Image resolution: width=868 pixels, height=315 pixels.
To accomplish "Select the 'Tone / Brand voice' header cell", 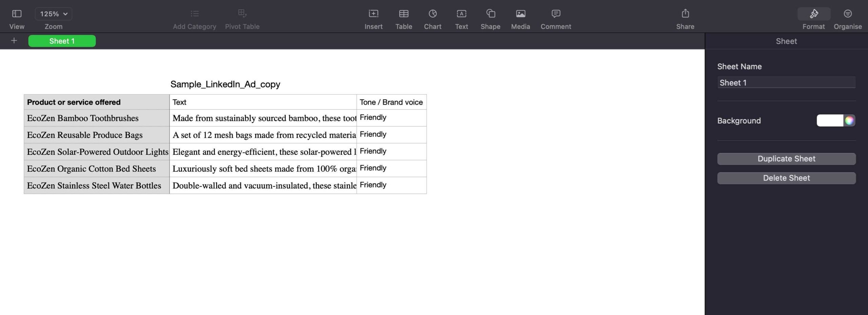I will (x=392, y=102).
